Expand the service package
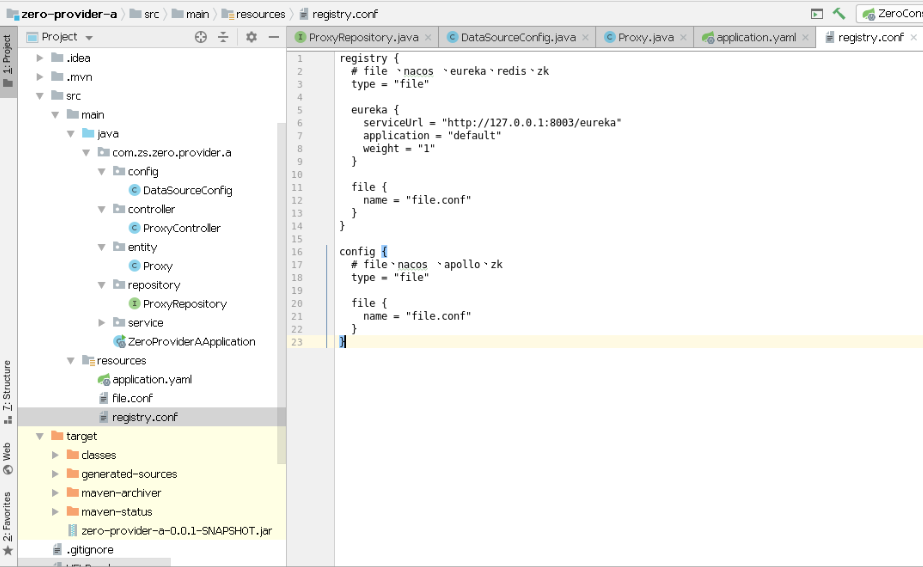Viewport: 923px width, 567px height. pyautogui.click(x=101, y=323)
